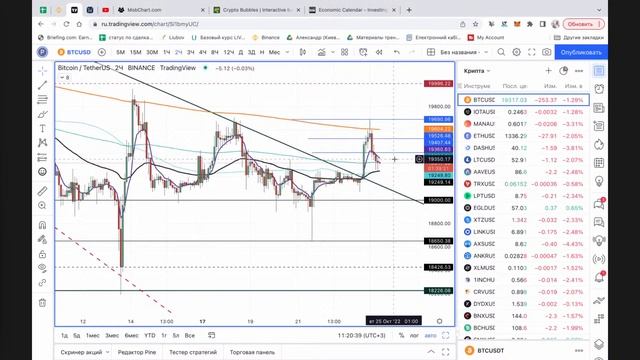
Task: Hide all drawings with eye icon
Action: (42, 268)
